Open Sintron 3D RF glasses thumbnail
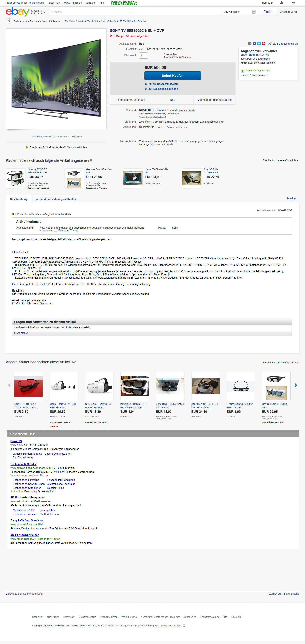 point(15,179)
